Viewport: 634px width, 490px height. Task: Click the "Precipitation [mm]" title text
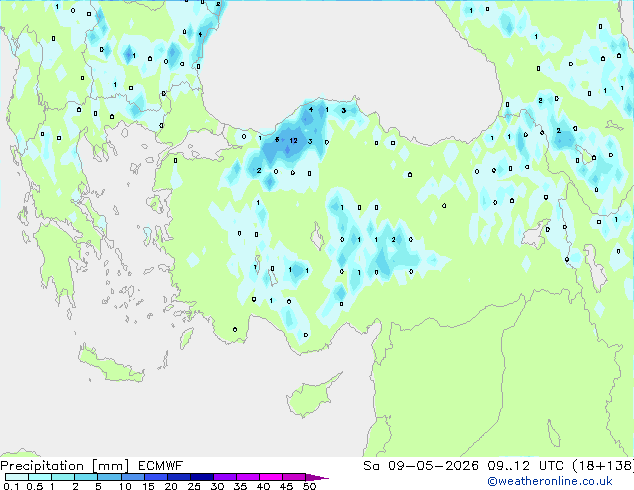[x=65, y=466]
